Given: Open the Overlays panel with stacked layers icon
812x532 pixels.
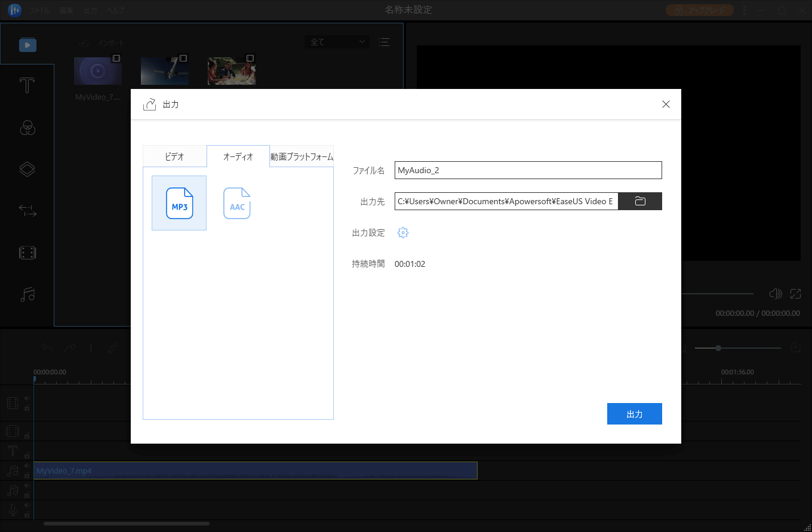Looking at the screenshot, I should coord(27,169).
